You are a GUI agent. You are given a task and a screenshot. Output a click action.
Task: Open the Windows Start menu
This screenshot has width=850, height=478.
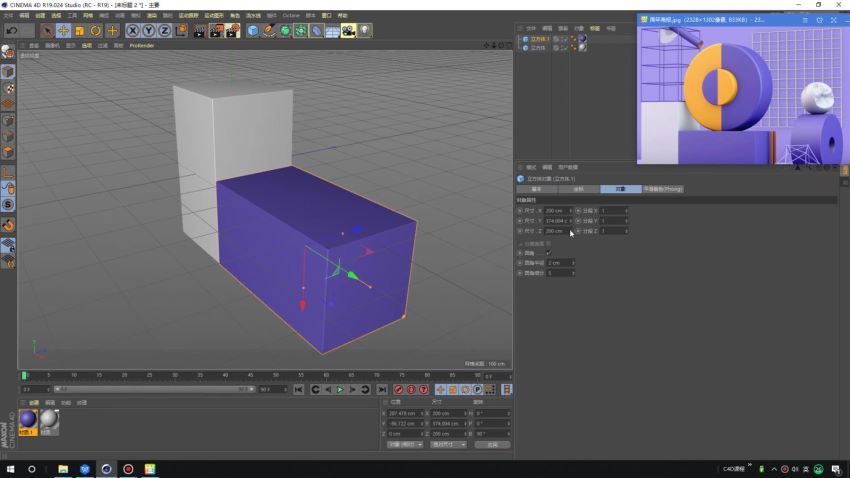[x=10, y=469]
